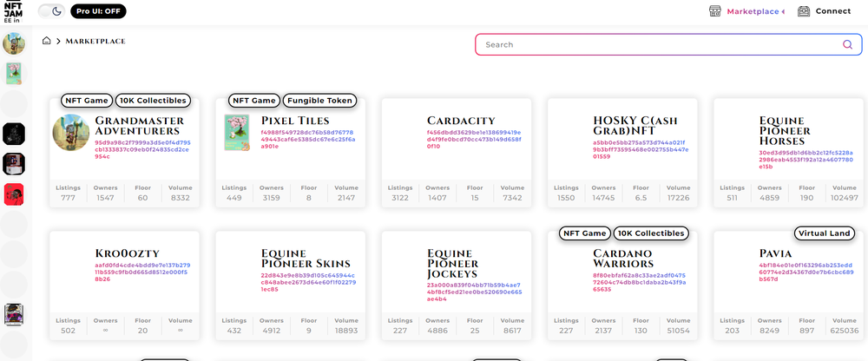
Task: Click the Equine Pioneer Skins policy hash
Action: pyautogui.click(x=308, y=282)
